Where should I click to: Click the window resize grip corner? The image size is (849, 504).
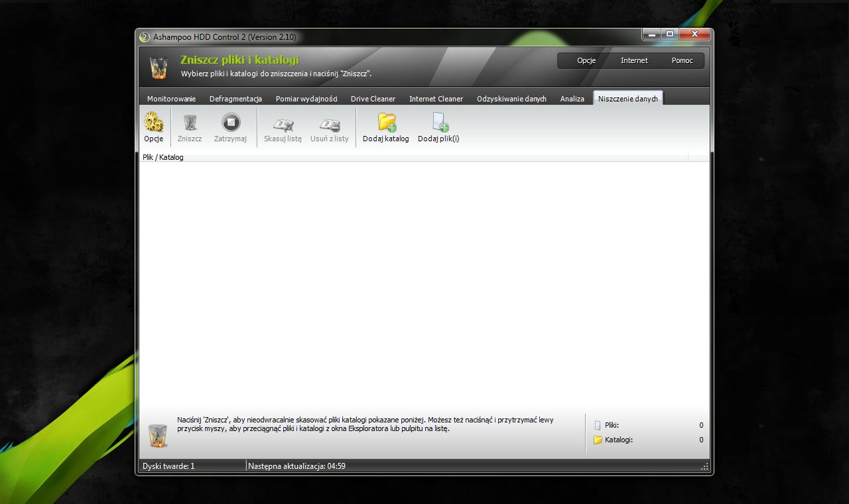(x=704, y=467)
